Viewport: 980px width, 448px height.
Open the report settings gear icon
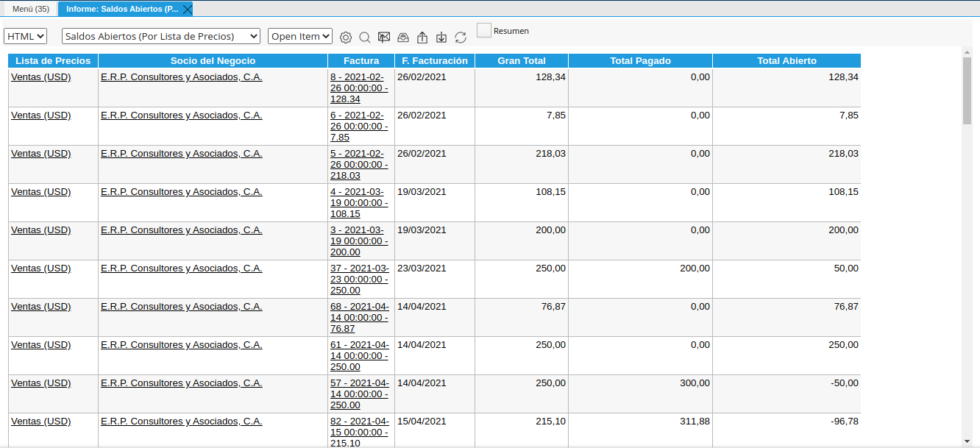click(x=346, y=37)
